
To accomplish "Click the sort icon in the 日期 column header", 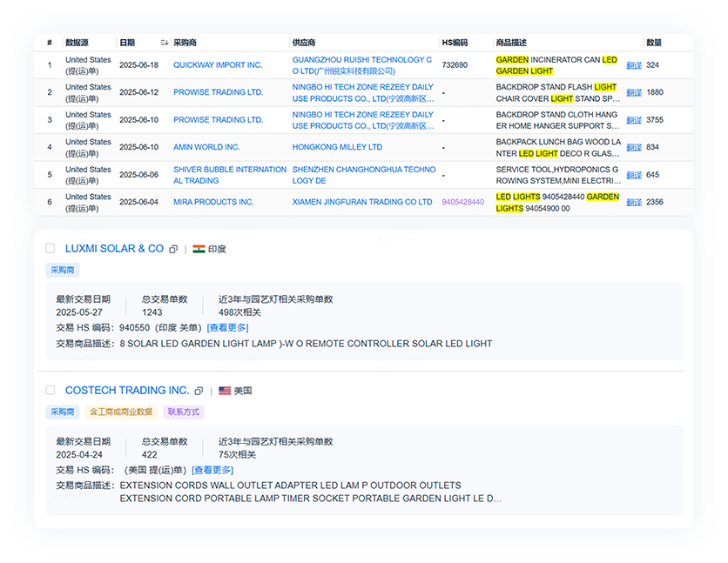I will (165, 43).
